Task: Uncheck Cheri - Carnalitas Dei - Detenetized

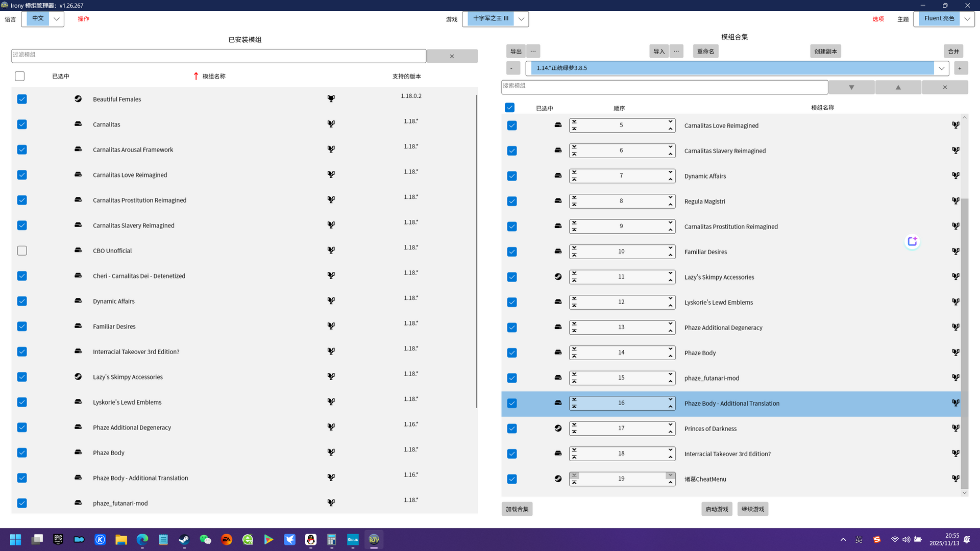Action: coord(22,276)
